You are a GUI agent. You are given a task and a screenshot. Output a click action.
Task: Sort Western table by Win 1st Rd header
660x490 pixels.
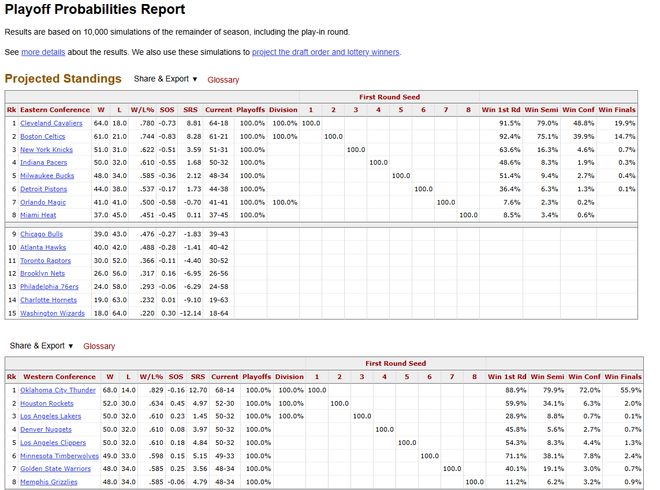click(507, 377)
